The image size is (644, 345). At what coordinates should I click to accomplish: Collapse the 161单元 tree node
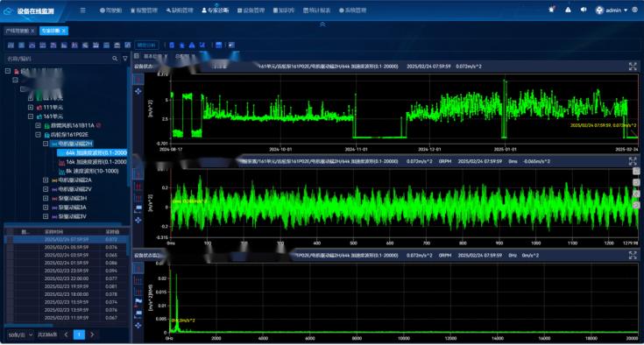pos(31,116)
